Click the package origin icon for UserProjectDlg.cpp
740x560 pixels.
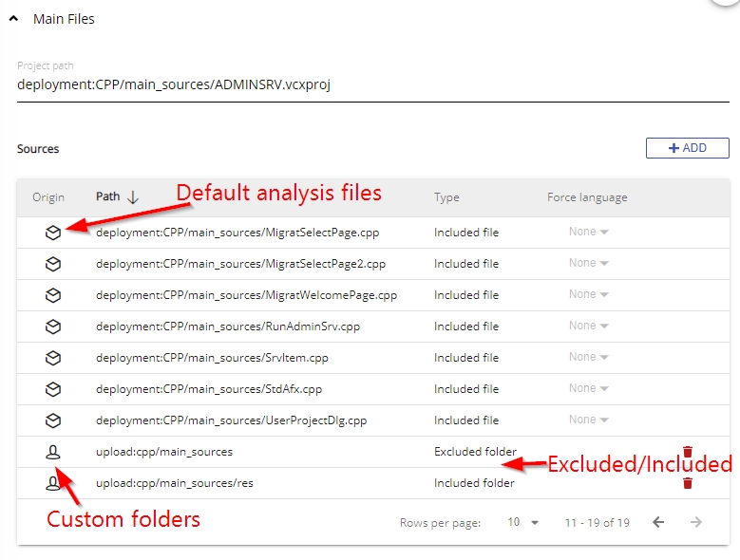53,420
